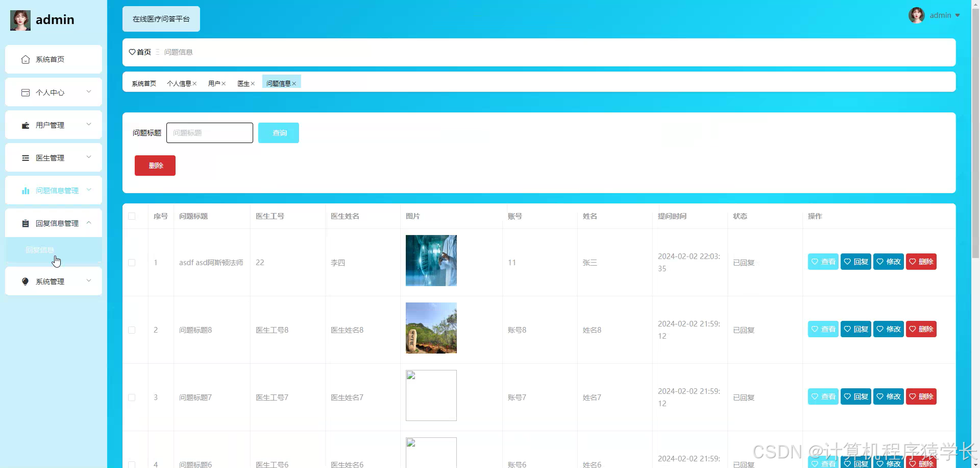Edit row 1 asdf question
980x468 pixels.
coord(888,262)
